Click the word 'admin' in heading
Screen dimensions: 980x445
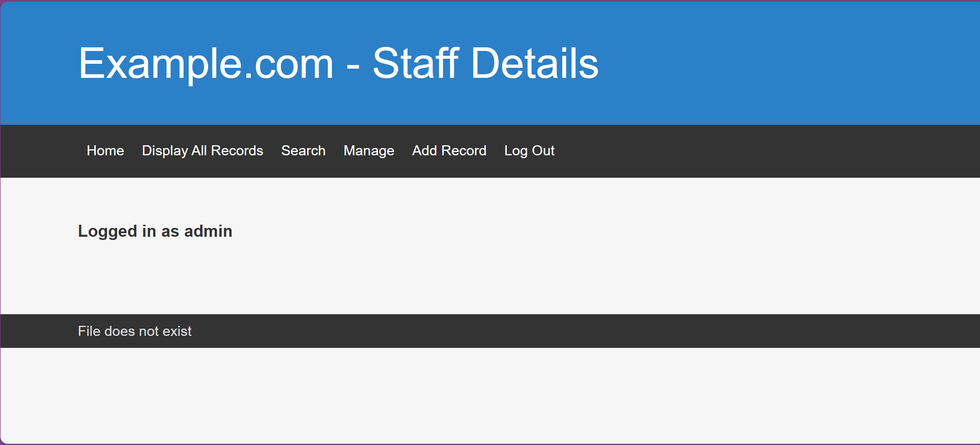(208, 231)
